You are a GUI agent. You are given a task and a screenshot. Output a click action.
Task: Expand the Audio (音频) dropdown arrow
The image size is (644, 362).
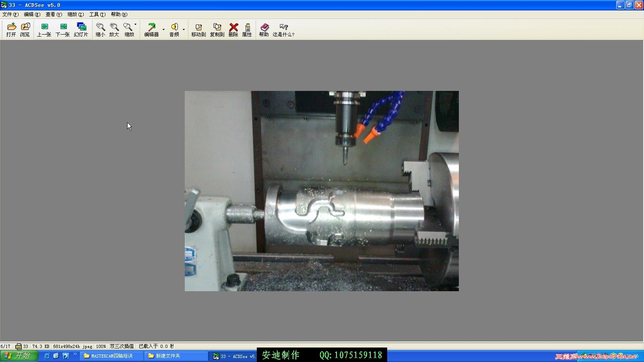(x=184, y=29)
